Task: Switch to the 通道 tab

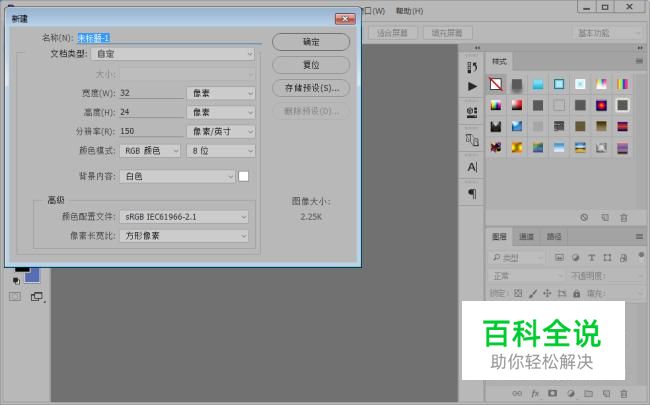Action: [x=526, y=236]
